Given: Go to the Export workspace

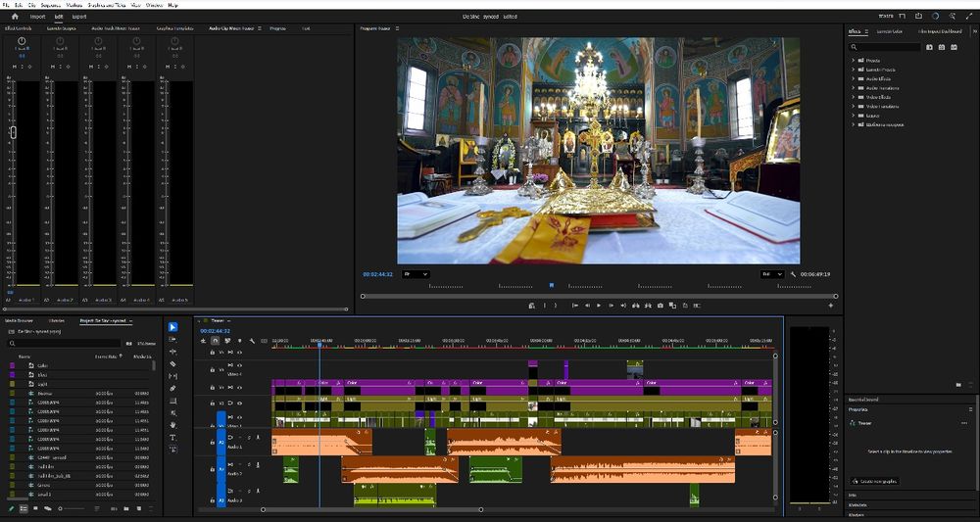Looking at the screenshot, I should 79,17.
